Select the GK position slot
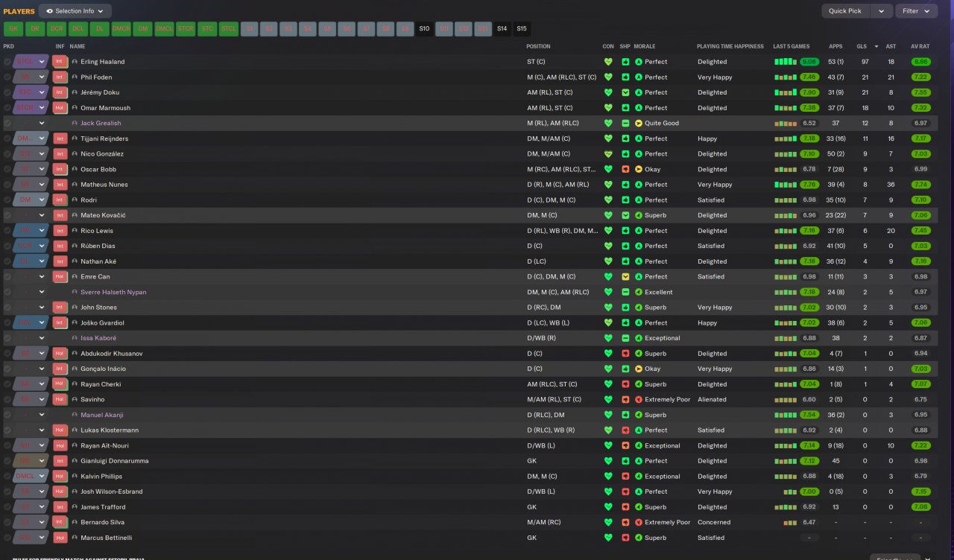Image resolution: width=954 pixels, height=560 pixels. coord(13,29)
